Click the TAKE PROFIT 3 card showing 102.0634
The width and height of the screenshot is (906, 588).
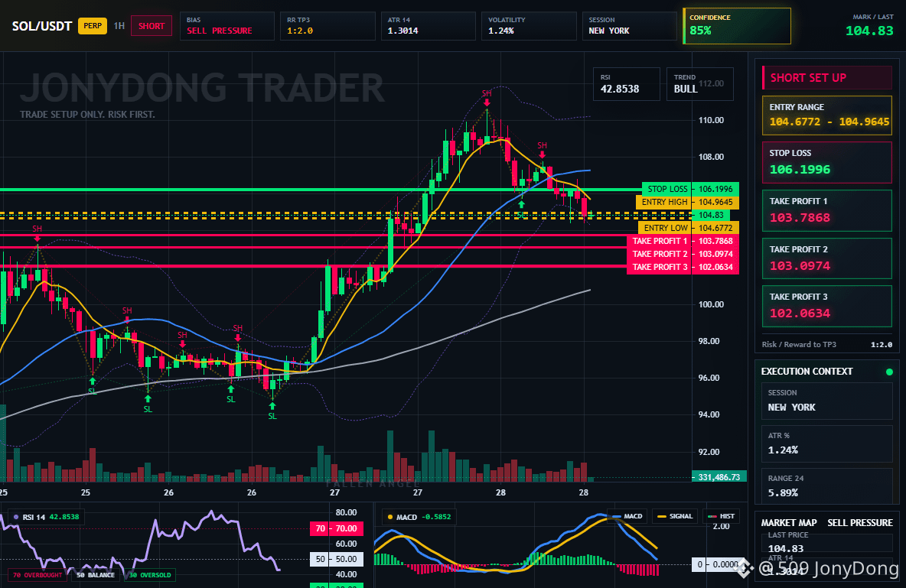pyautogui.click(x=827, y=306)
